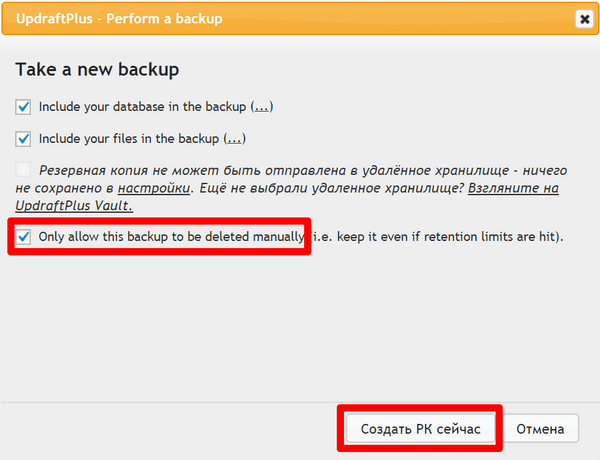Image resolution: width=600 pixels, height=460 pixels.
Task: Open the Взгляните на link text
Action: (x=513, y=188)
